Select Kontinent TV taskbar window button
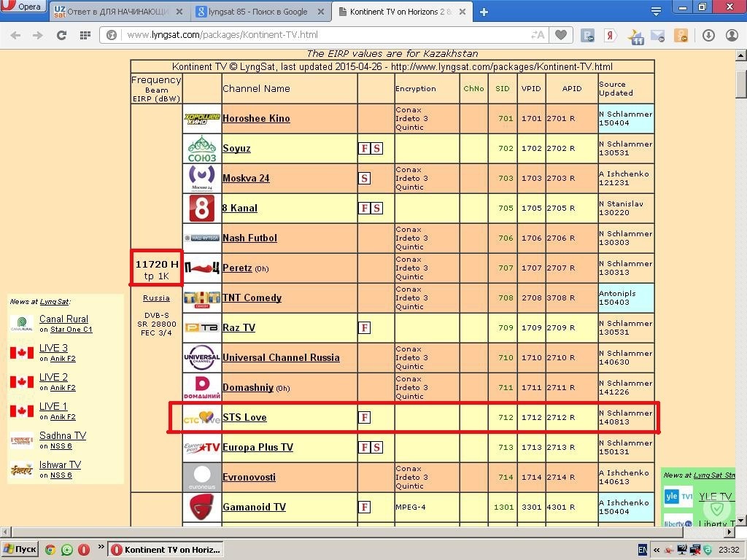This screenshot has height=560, width=747. 166,550
